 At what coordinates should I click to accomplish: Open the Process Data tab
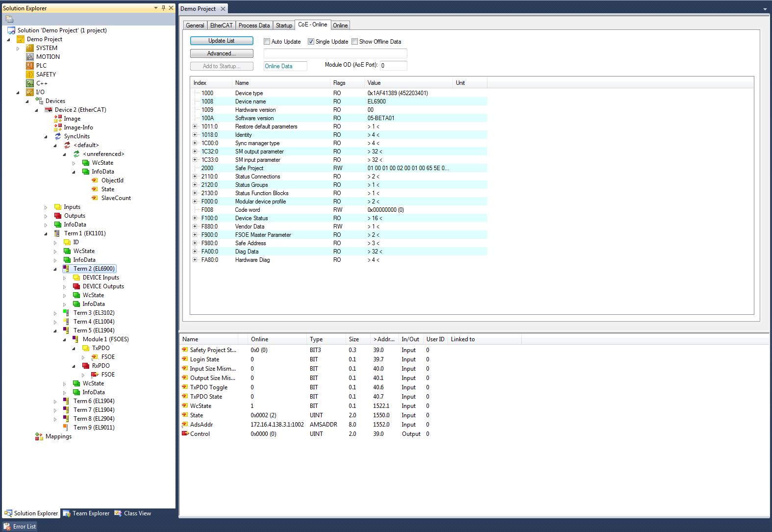[x=254, y=25]
